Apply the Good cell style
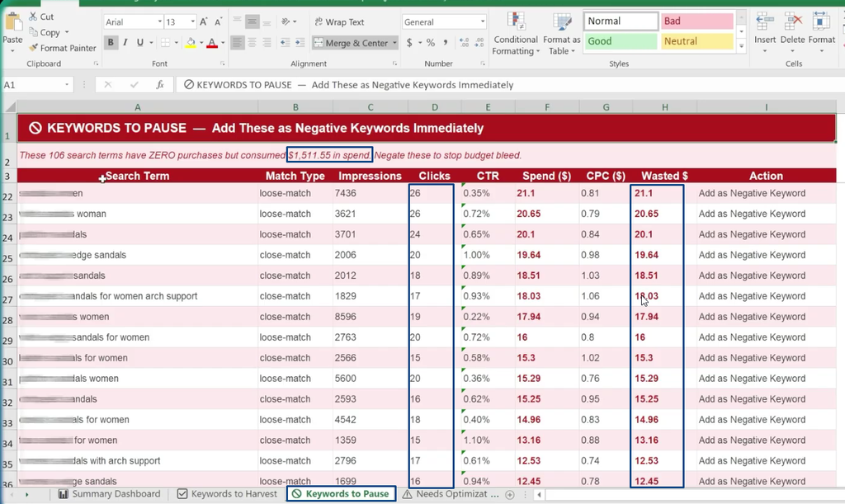The height and width of the screenshot is (504, 845). (621, 41)
